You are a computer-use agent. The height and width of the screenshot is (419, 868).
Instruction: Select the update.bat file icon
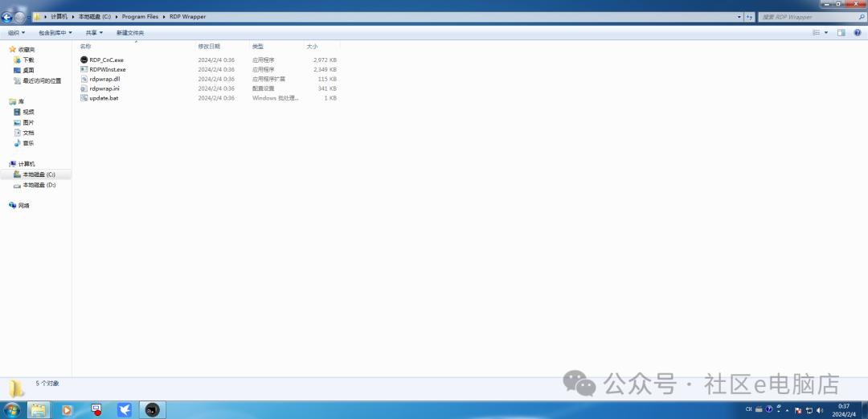pos(84,98)
